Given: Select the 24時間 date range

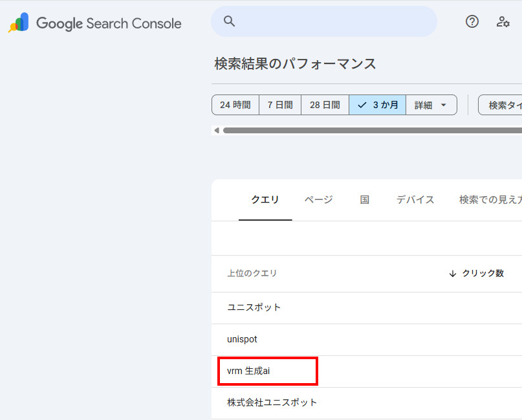Looking at the screenshot, I should [235, 105].
